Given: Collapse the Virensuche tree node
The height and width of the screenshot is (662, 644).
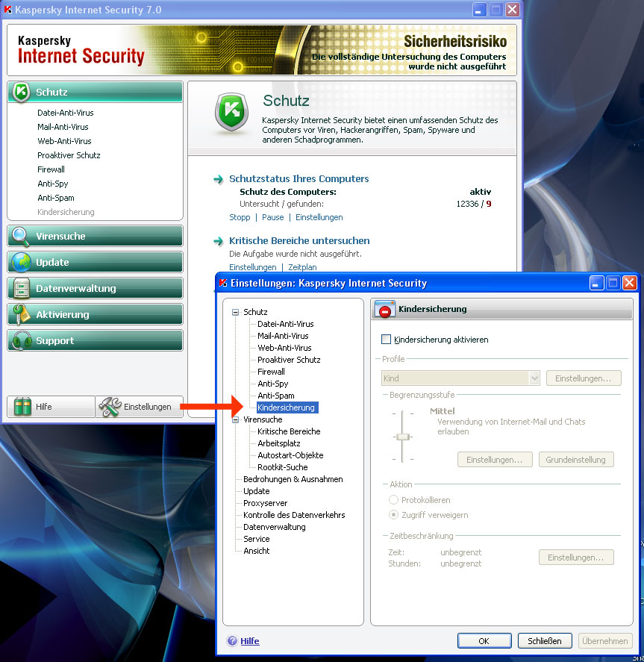Looking at the screenshot, I should coord(236,419).
